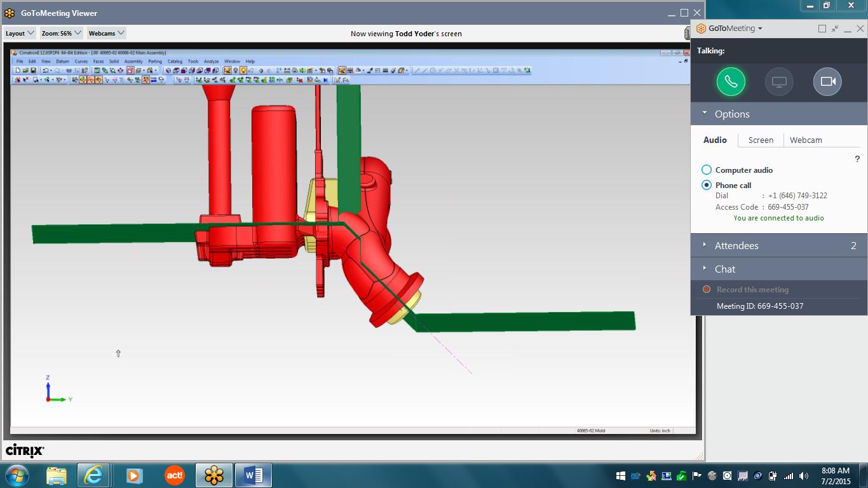
Task: Launch Internet Explorer from the taskbar
Action: (93, 475)
